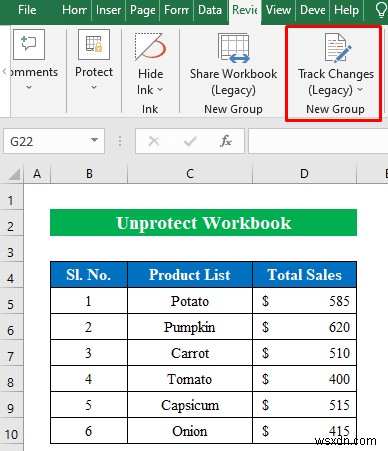Click the Unprotect Workbook title cell

203,223
